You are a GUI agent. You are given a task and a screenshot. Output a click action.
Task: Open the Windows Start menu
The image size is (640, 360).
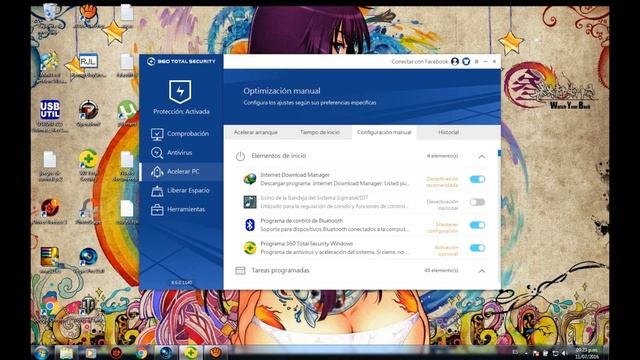(x=41, y=353)
